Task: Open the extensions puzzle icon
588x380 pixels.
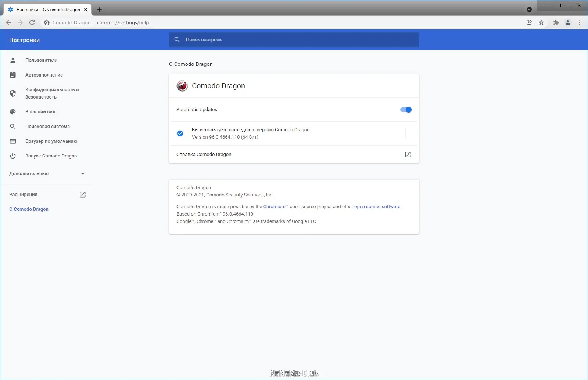Action: tap(556, 22)
